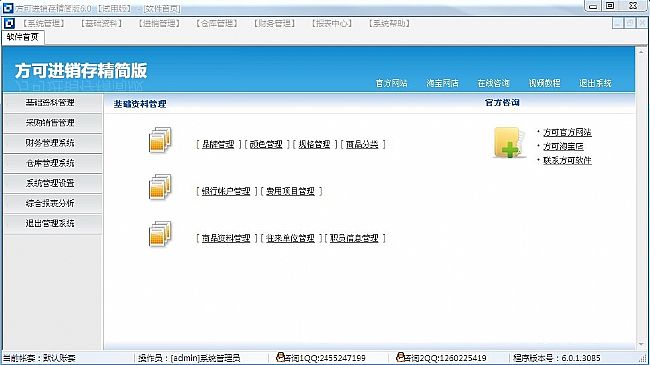
Task: Click the 程序版本号：6.0.1.3085 status text
Action: tap(556, 358)
